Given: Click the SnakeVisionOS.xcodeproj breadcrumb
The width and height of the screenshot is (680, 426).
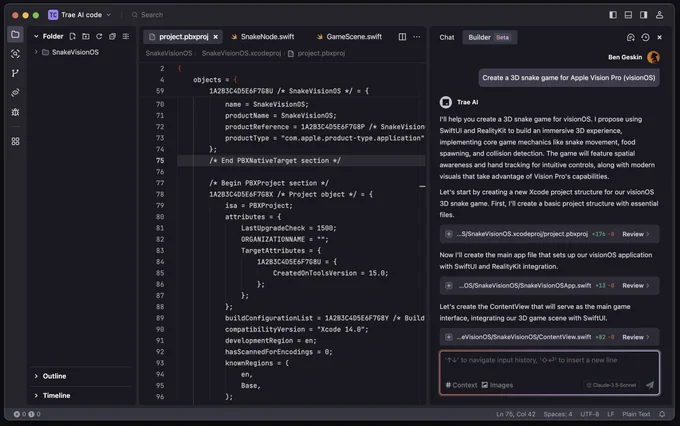Looking at the screenshot, I should pos(241,53).
